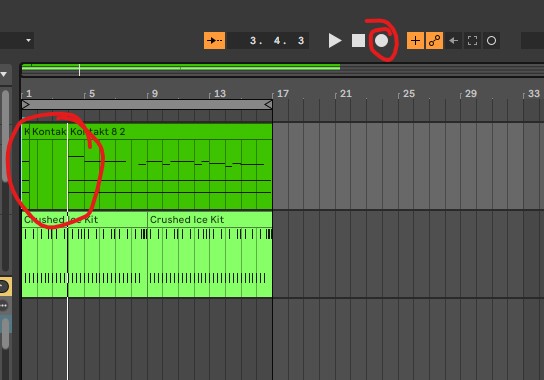
Task: Toggle the MIDI Arrangement Overdub plus button
Action: [415, 41]
